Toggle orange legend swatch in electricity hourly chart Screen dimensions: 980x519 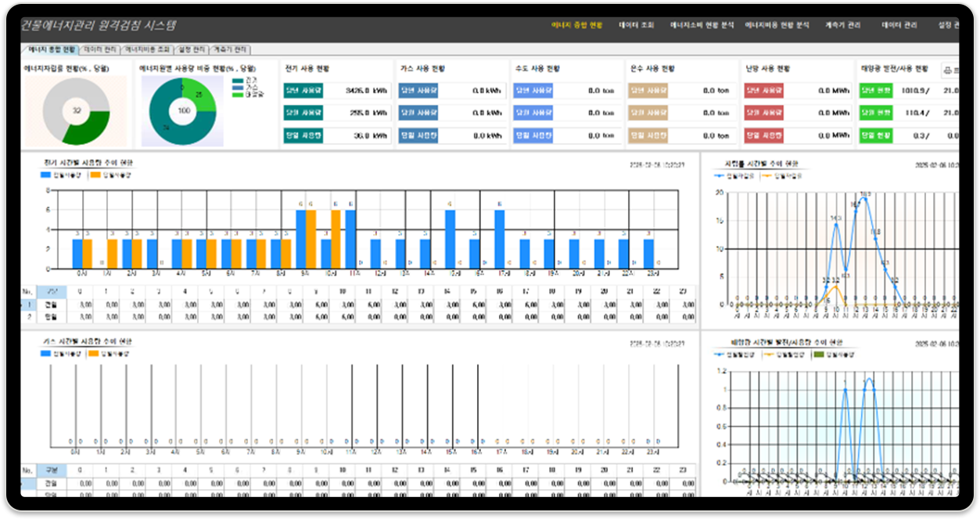point(95,175)
